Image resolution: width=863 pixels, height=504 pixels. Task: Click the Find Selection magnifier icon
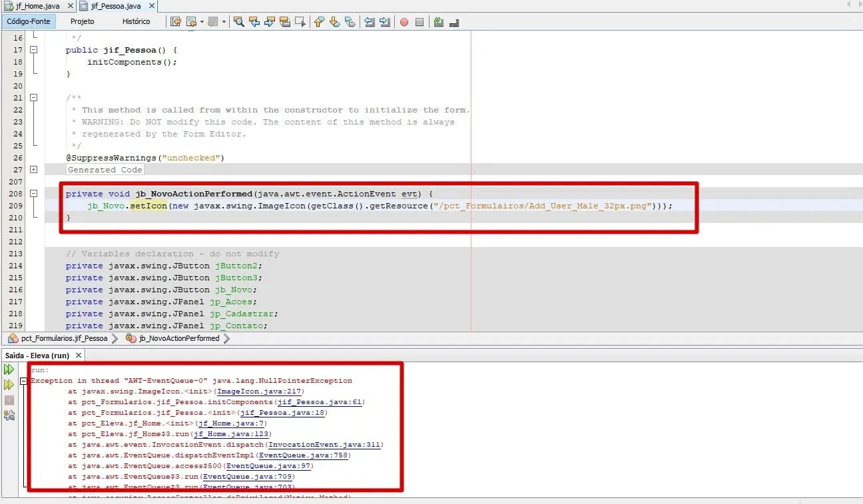(238, 22)
